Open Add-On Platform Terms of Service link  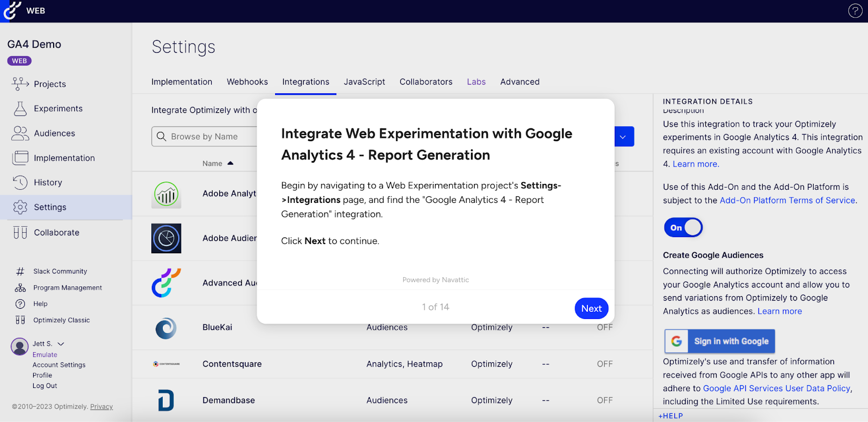click(787, 200)
